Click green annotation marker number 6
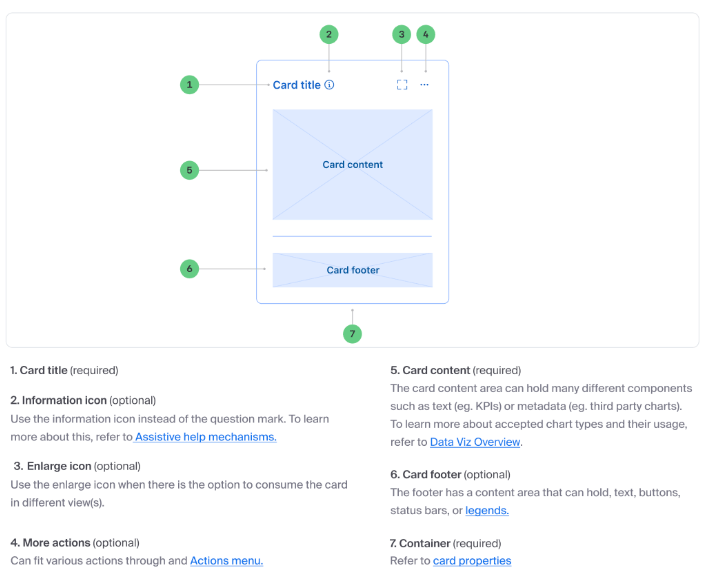 [190, 268]
